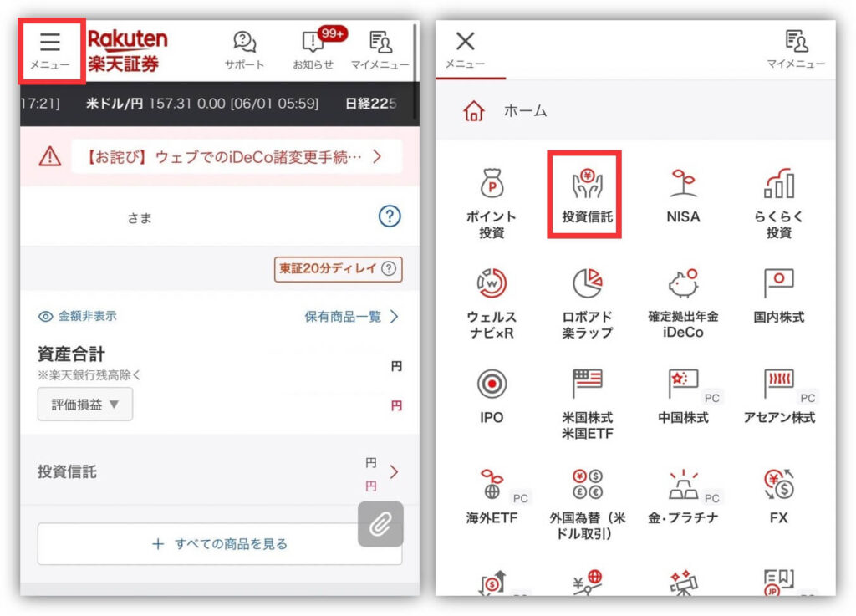Click the Rakuten 楽天証券 logo

click(x=127, y=51)
